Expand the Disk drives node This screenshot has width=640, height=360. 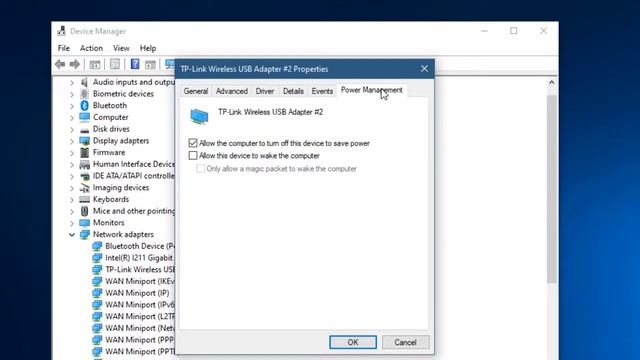coord(72,130)
